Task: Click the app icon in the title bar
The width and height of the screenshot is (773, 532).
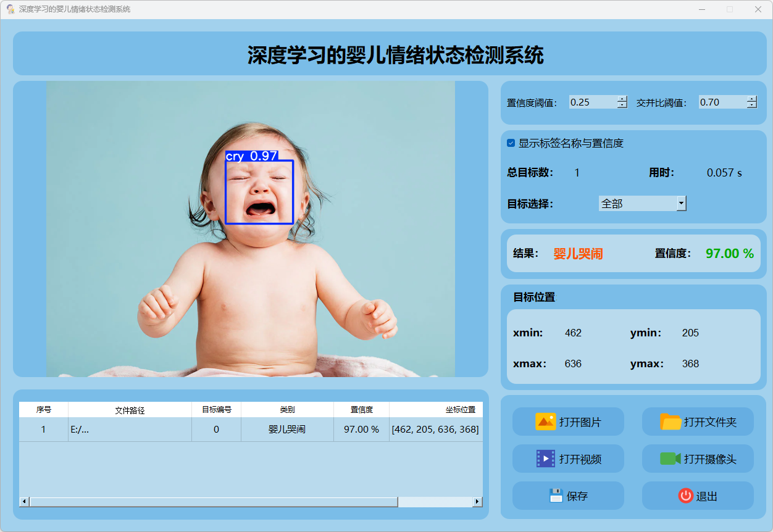Action: coord(10,9)
